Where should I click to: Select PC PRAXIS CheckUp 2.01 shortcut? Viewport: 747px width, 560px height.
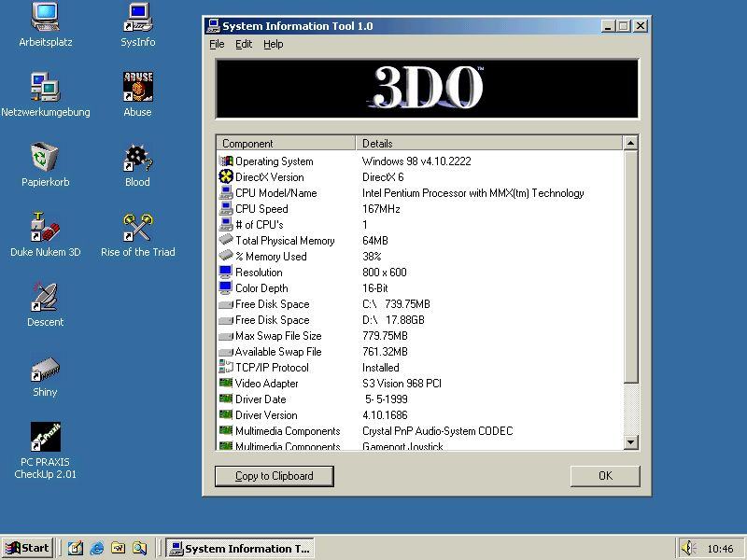click(45, 451)
